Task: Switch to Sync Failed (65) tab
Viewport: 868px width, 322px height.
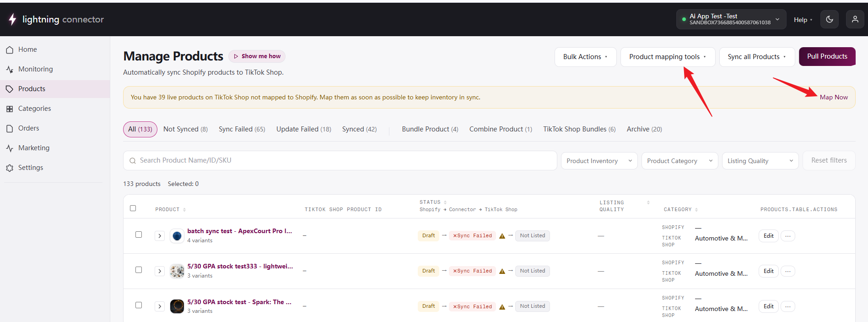Action: coord(242,129)
